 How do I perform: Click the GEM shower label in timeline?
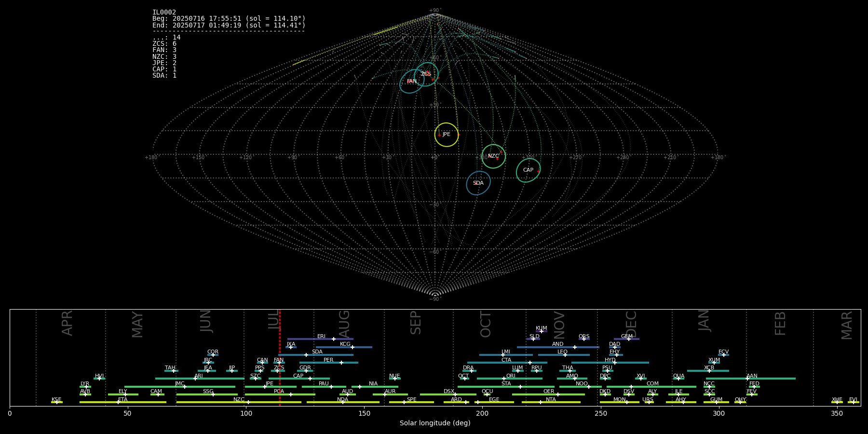[x=627, y=337]
